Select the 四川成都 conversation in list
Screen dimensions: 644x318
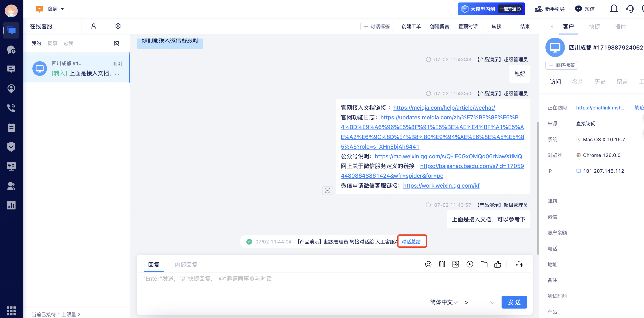click(x=77, y=68)
